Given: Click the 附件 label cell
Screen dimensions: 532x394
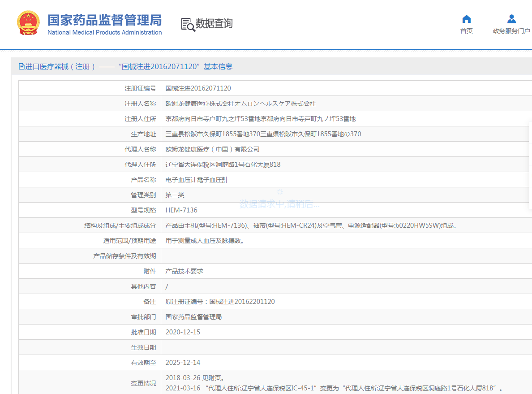Looking at the screenshot, I should pos(90,271).
